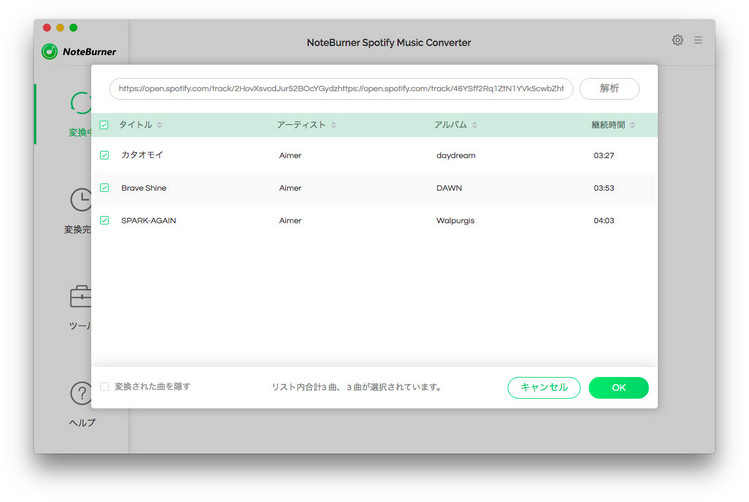Viewport: 749px width, 502px height.
Task: Click Aimer artist in Brave Shine row
Action: [x=290, y=188]
